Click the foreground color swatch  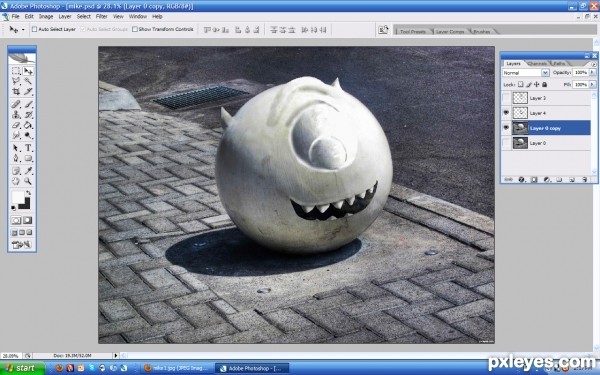pyautogui.click(x=18, y=197)
